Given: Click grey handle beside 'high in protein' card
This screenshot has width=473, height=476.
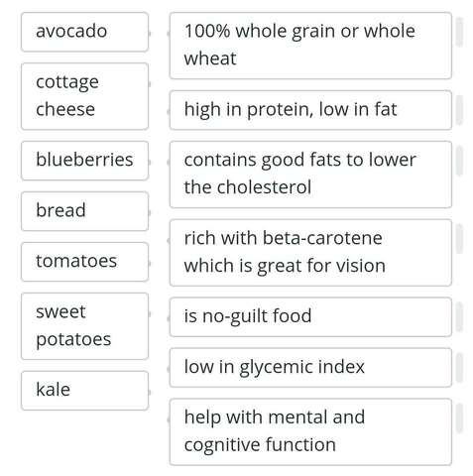Looking at the screenshot, I should point(459,110).
